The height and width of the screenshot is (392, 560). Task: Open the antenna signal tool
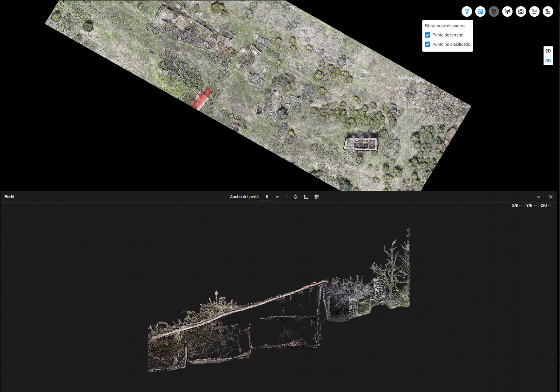click(x=507, y=12)
